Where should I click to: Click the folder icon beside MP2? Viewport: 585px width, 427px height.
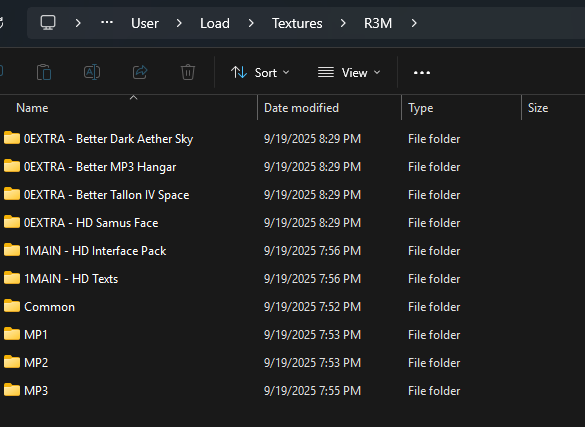(x=12, y=362)
